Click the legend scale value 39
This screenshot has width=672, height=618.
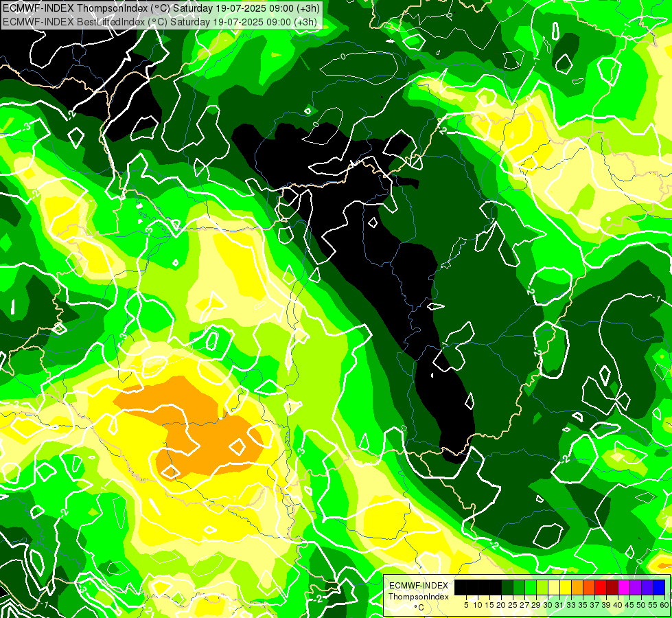pos(606,605)
